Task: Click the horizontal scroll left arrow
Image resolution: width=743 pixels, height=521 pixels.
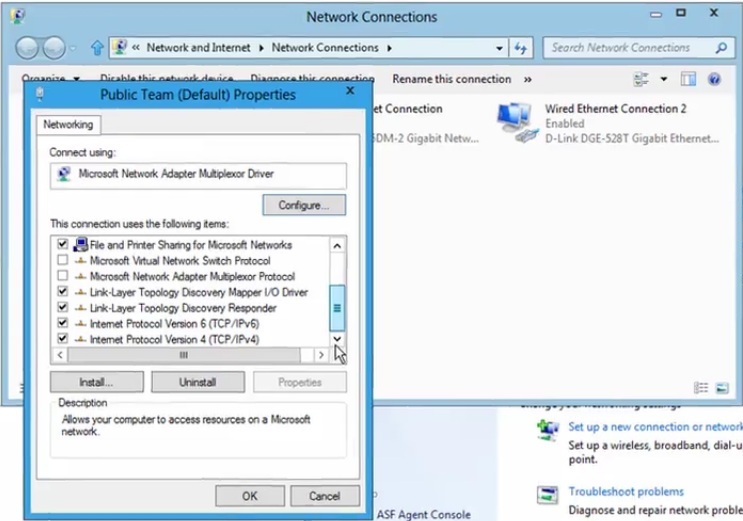Action: [x=60, y=355]
